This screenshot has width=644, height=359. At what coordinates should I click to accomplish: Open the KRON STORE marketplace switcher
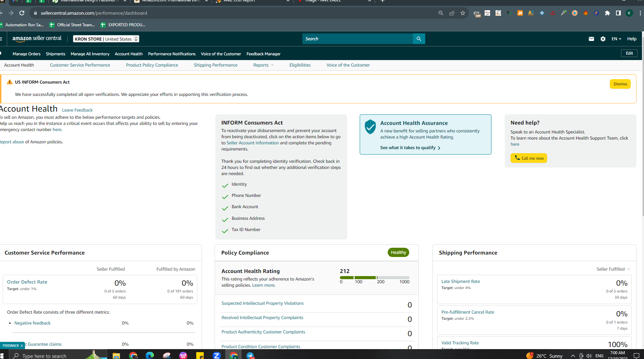(106, 39)
